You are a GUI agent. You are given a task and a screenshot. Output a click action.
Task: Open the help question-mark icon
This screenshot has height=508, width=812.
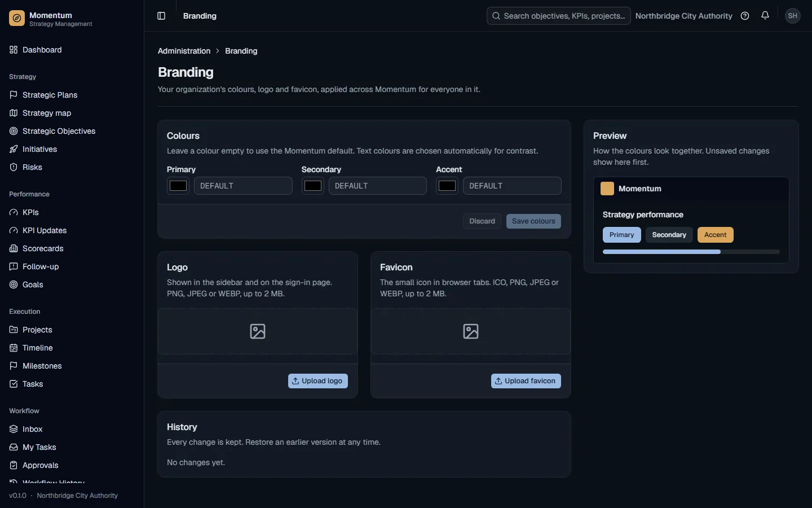pyautogui.click(x=745, y=16)
